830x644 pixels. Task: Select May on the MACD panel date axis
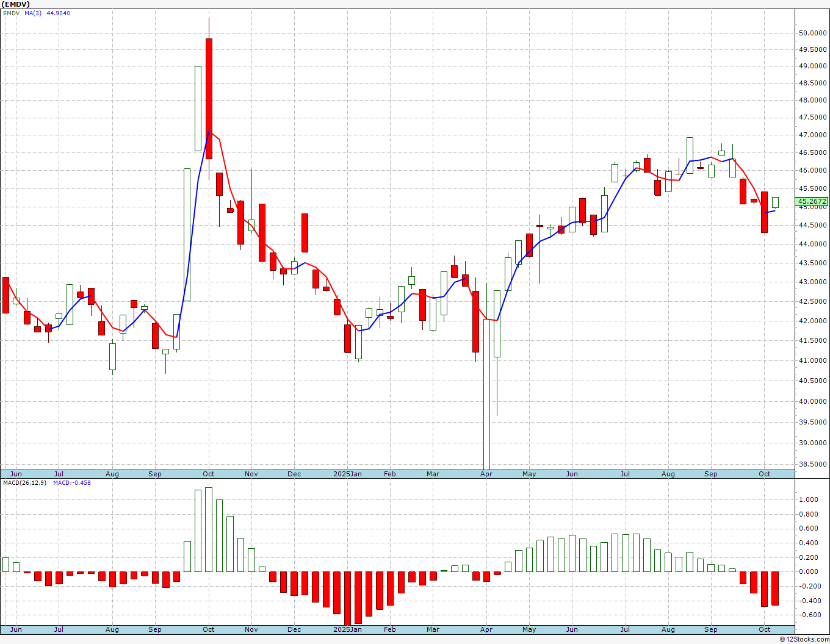tap(529, 629)
